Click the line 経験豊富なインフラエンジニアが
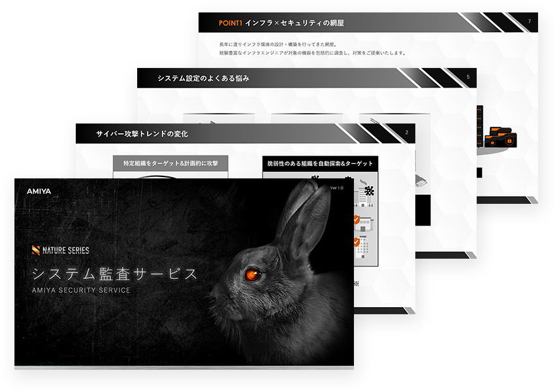Screen dimensions: 559x392 tap(313, 53)
